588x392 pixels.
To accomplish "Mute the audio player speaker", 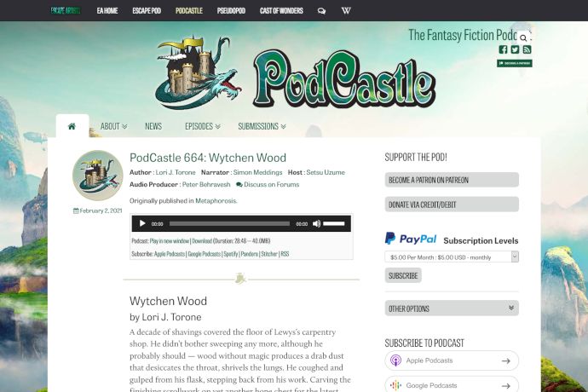I will 316,223.
